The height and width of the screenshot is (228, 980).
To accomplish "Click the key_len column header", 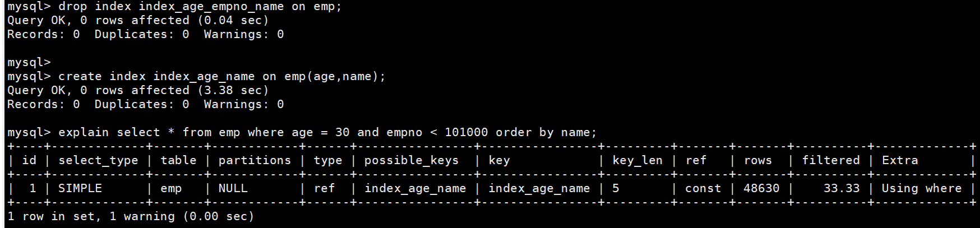I will pyautogui.click(x=637, y=161).
